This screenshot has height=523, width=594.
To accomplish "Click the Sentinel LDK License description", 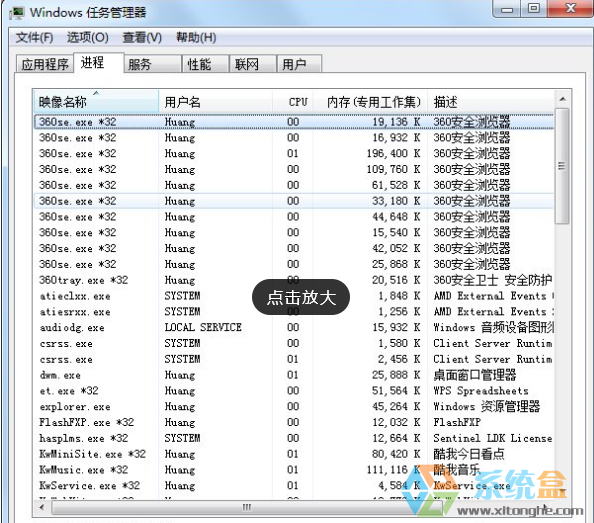I will (493, 438).
